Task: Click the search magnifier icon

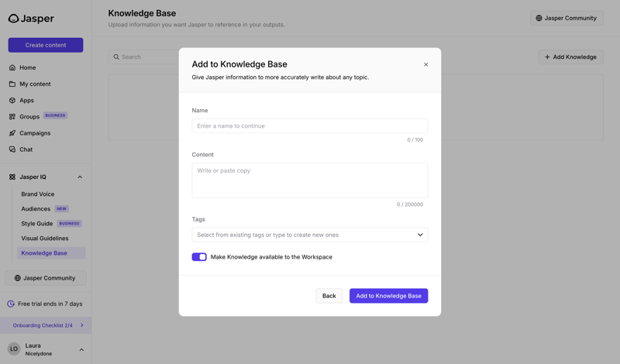Action: [x=116, y=57]
